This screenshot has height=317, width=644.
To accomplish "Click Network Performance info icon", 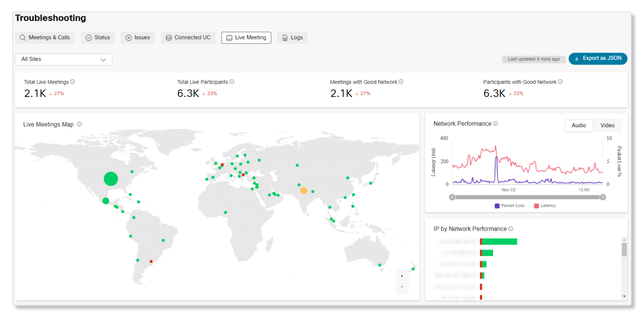I will [495, 124].
